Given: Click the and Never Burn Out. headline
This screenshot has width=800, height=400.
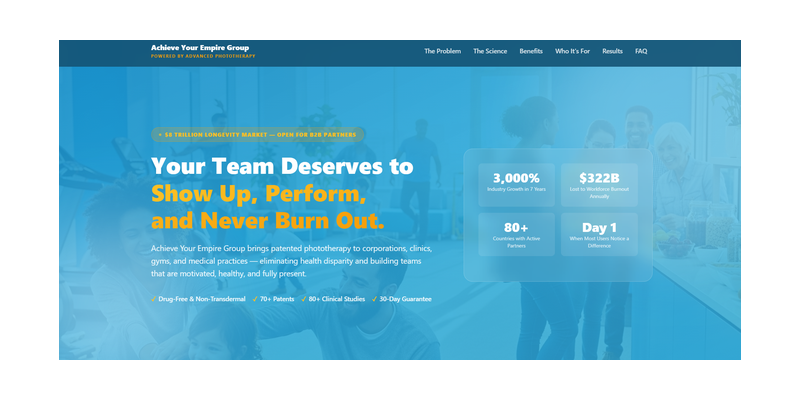Looking at the screenshot, I should 268,221.
